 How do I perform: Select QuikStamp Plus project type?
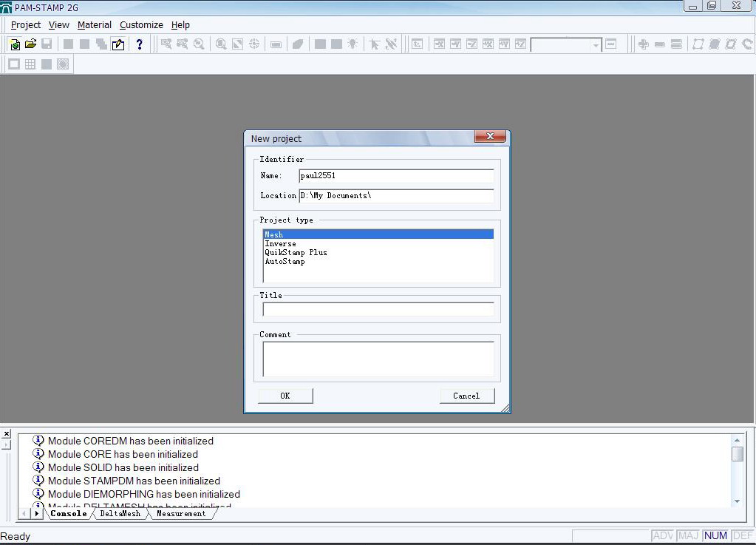point(378,252)
